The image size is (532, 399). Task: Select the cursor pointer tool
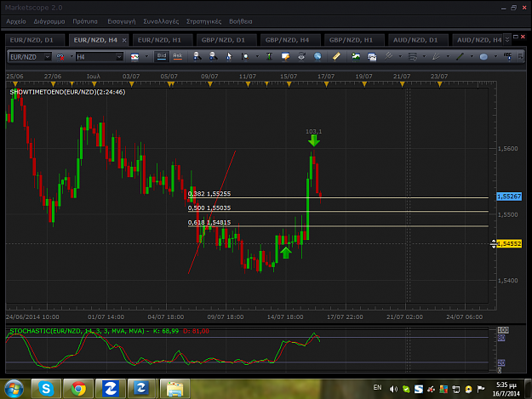pyautogui.click(x=229, y=56)
